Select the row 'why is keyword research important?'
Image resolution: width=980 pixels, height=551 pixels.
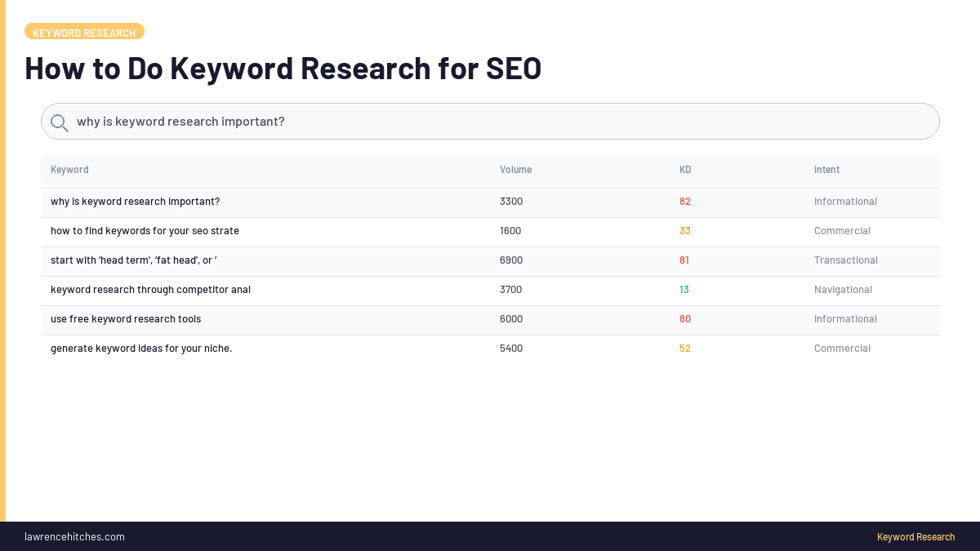coord(136,201)
